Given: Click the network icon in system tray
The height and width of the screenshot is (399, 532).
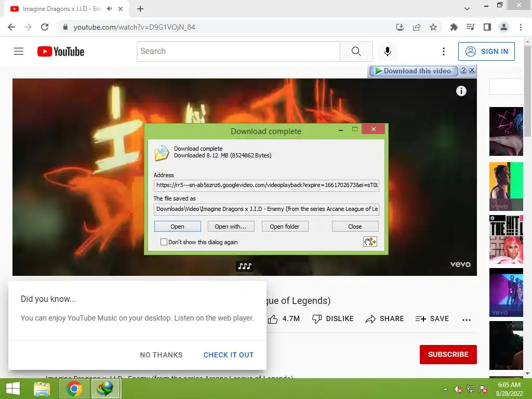Looking at the screenshot, I should (x=471, y=389).
